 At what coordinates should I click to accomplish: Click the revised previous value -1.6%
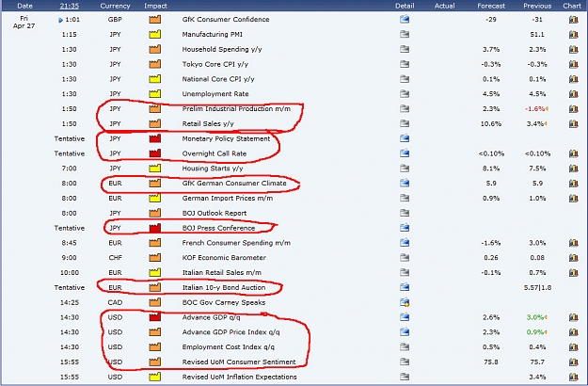[x=535, y=109]
